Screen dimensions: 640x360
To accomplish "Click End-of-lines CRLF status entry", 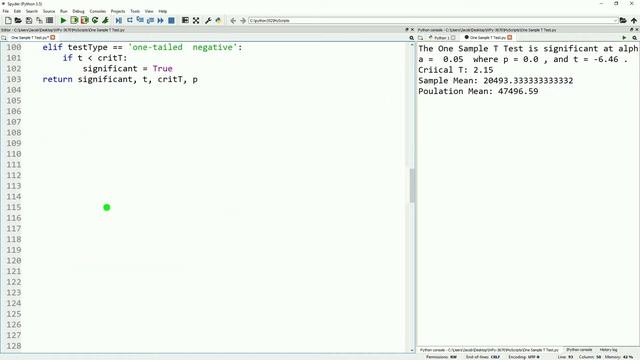I will (483, 357).
